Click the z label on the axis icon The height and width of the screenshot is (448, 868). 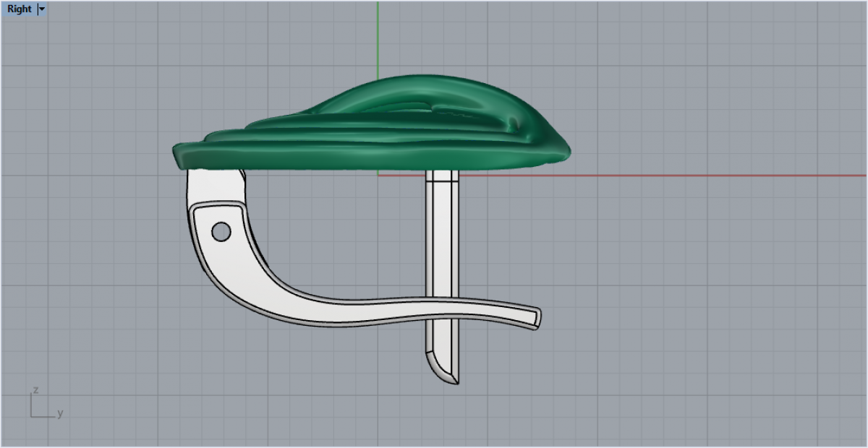[34, 390]
